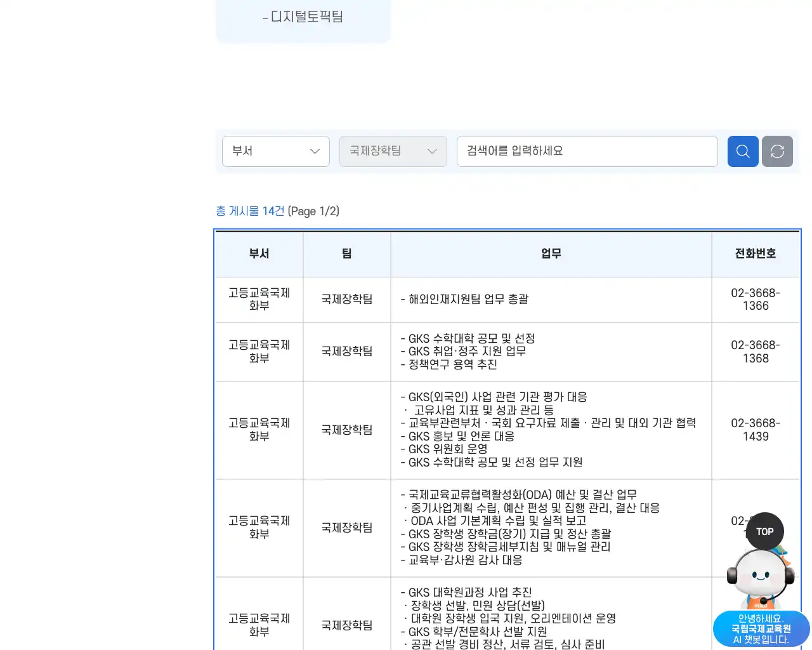Click phone number 02-3668-1439
This screenshot has height=650, width=812.
tap(756, 430)
